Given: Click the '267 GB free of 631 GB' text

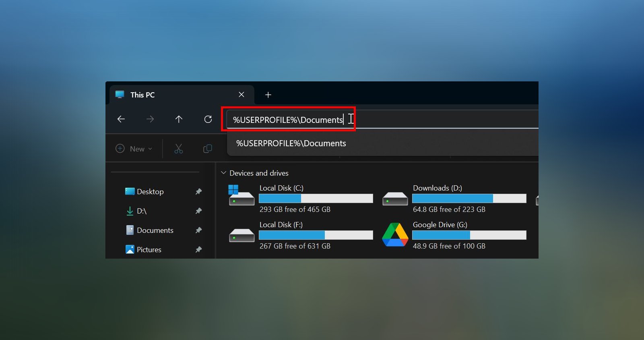Looking at the screenshot, I should (295, 246).
